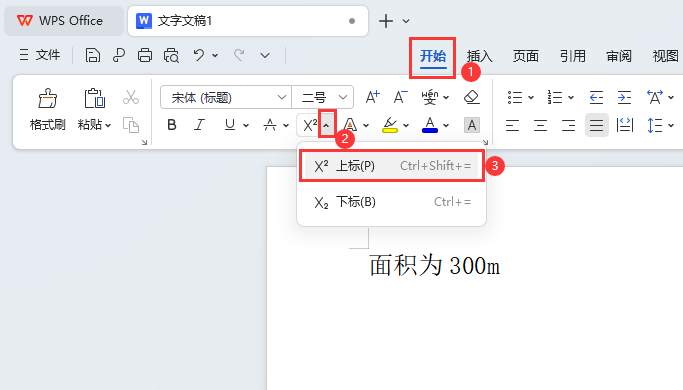This screenshot has height=390, width=683.
Task: Open the WPS Office home tab
Action: pos(64,20)
